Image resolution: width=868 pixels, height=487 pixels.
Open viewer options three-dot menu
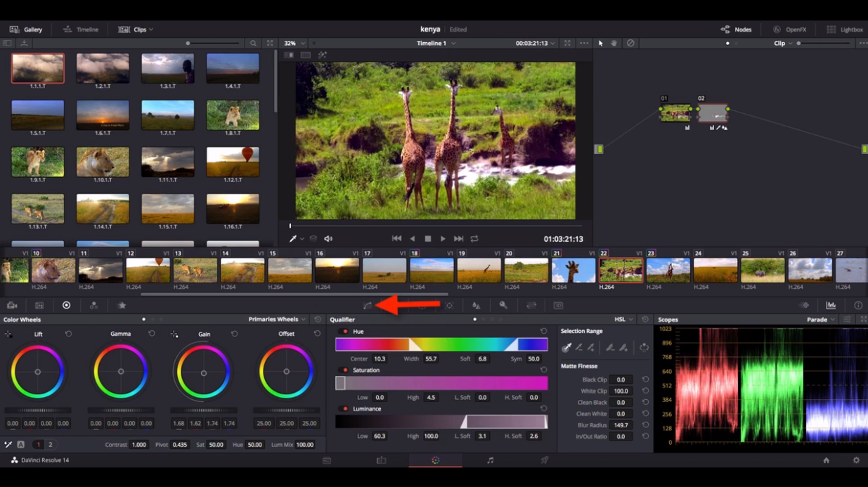coord(584,44)
